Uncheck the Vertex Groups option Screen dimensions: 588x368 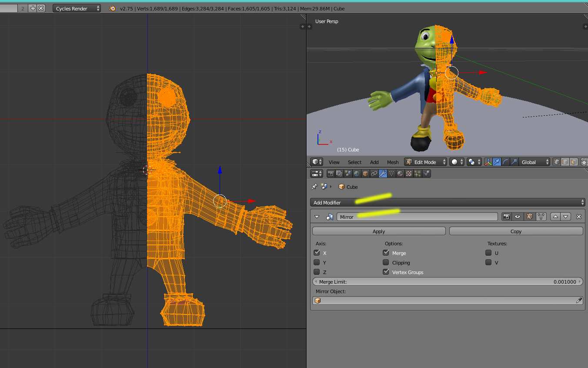tap(386, 272)
